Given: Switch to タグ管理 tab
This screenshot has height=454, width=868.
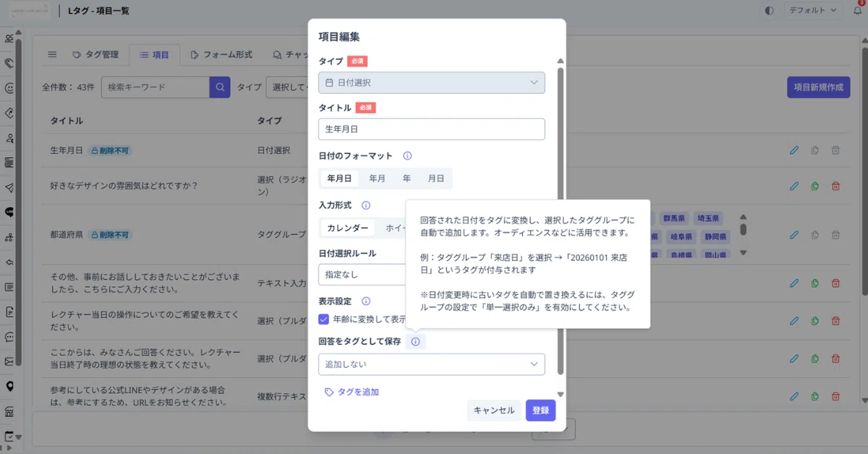Looking at the screenshot, I should 95,54.
